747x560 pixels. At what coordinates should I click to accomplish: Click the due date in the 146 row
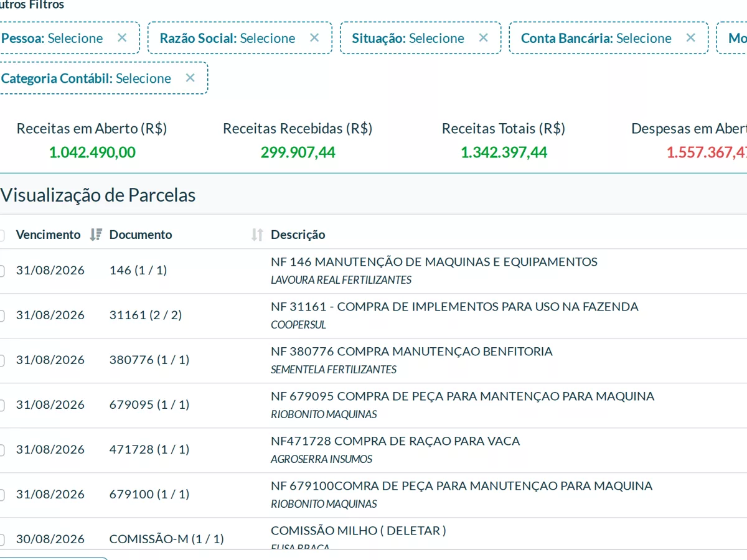(50, 270)
